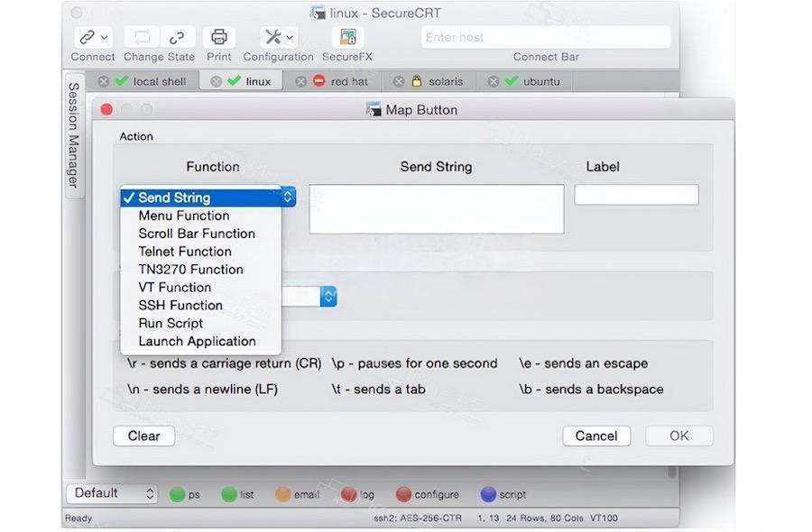This screenshot has height=532, width=812.
Task: Choose TN3270 Function from the list
Action: (201, 269)
